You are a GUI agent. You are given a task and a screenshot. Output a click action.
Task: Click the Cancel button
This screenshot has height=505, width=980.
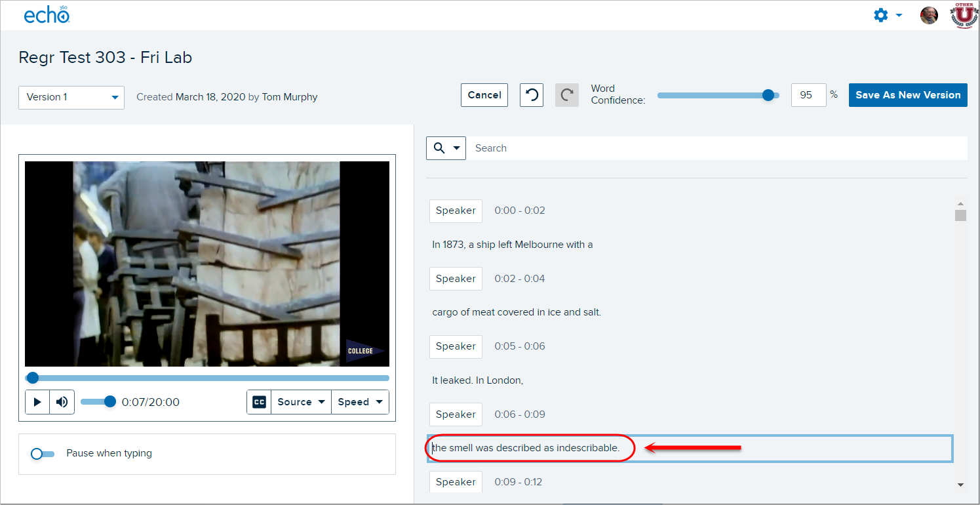[484, 95]
